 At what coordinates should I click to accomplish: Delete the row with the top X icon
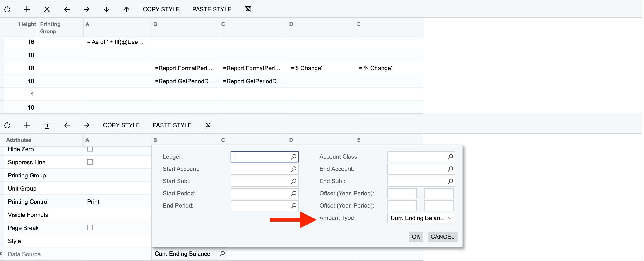(47, 9)
